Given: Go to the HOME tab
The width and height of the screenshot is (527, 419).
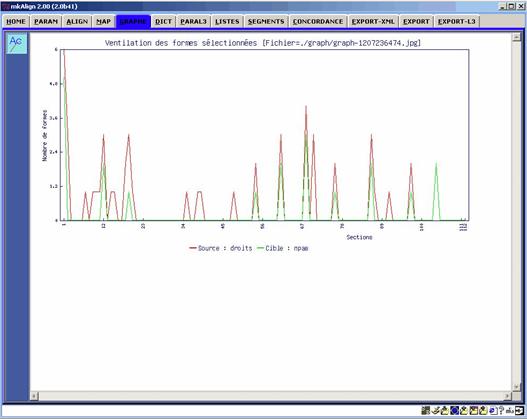Looking at the screenshot, I should [x=16, y=22].
